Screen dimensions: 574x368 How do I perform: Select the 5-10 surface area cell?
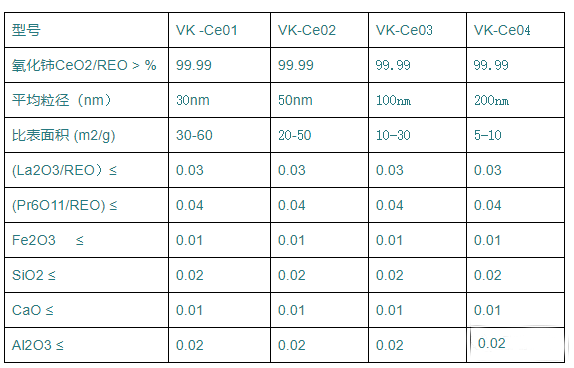point(515,135)
